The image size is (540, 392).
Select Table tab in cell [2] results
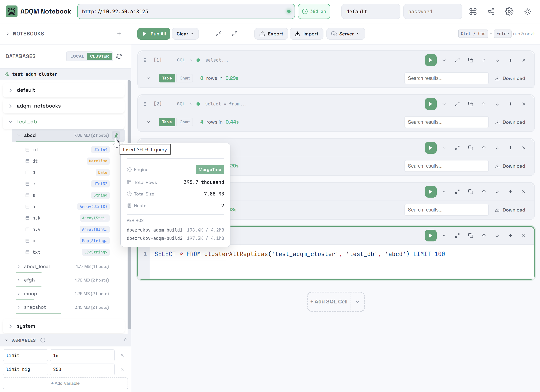[167, 122]
